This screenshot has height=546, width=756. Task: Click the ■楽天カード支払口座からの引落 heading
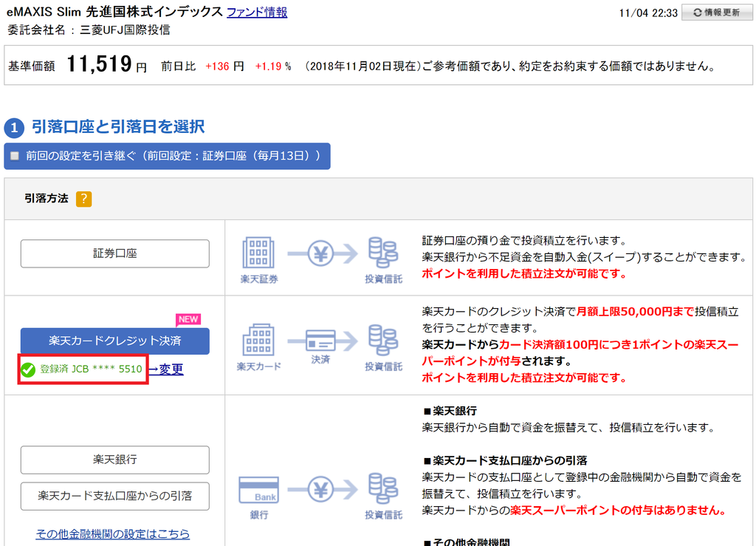(505, 460)
